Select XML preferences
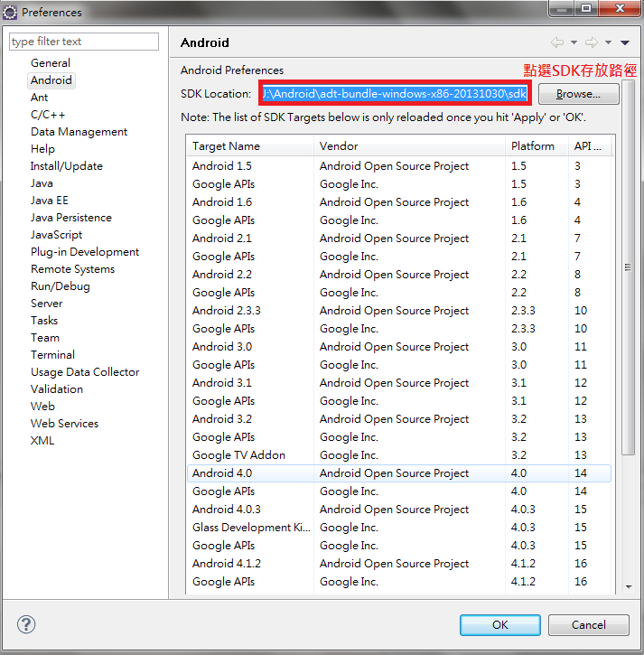 tap(42, 440)
